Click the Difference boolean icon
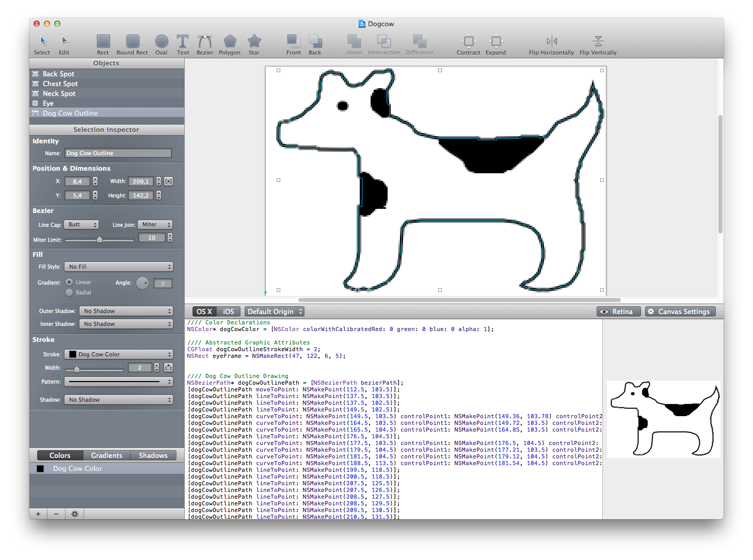Image resolution: width=753 pixels, height=560 pixels. click(x=420, y=41)
